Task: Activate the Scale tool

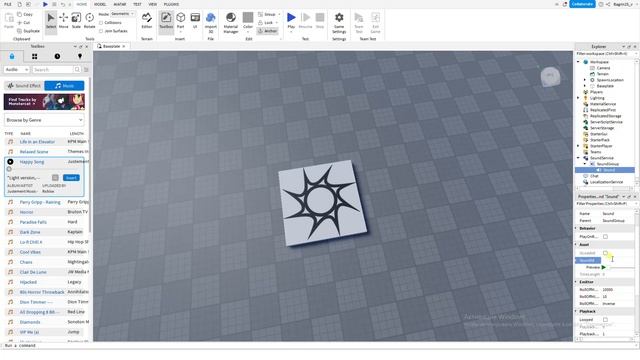Action: click(x=76, y=20)
